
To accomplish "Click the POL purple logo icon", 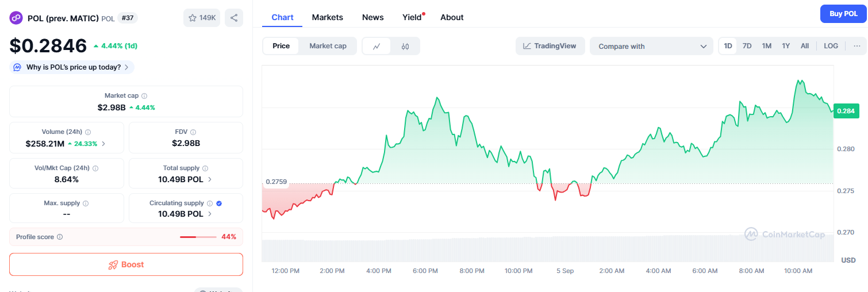I will pos(16,18).
